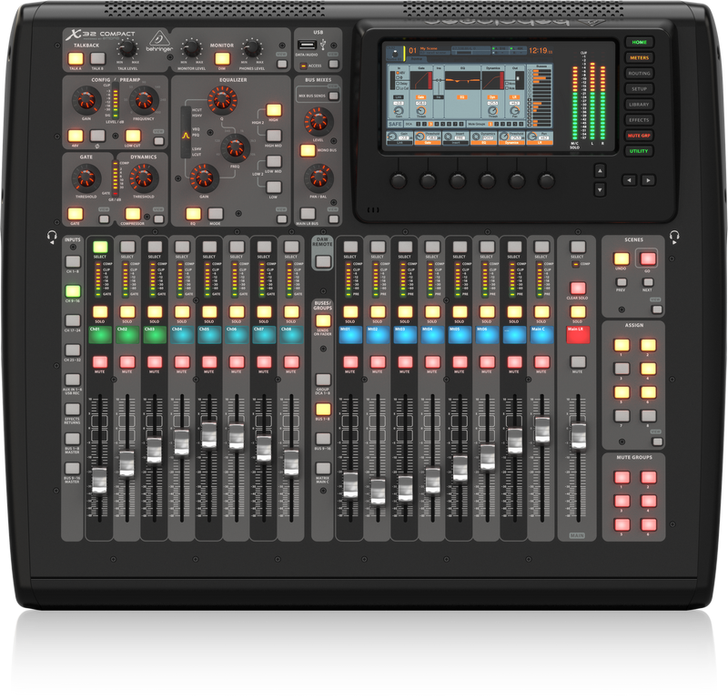Select the HIGH band equalizer button
Viewport: 728px width, 700px height.
(273, 111)
